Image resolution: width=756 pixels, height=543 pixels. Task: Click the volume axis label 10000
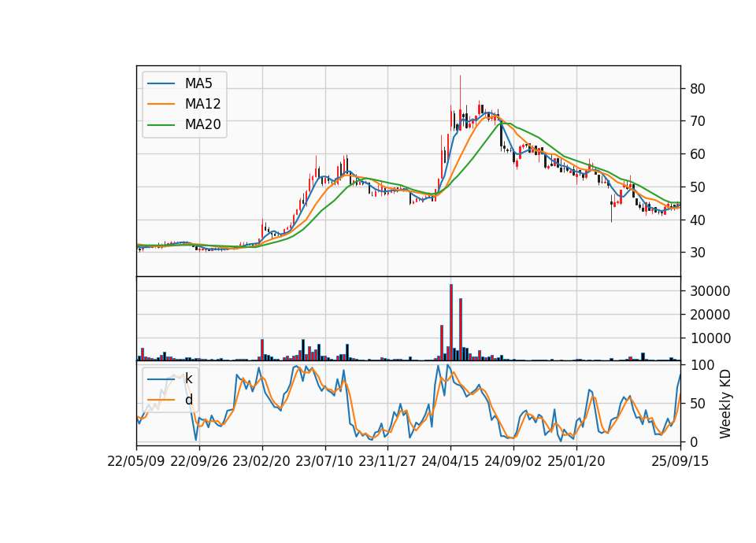click(x=710, y=338)
